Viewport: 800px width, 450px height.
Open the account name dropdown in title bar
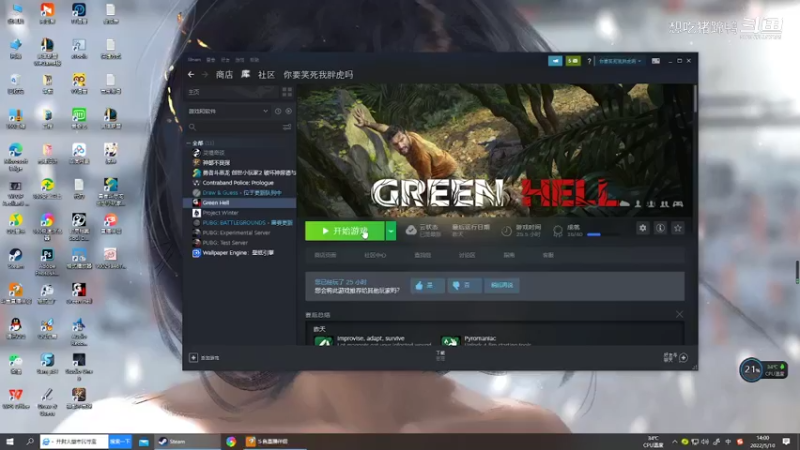point(620,61)
